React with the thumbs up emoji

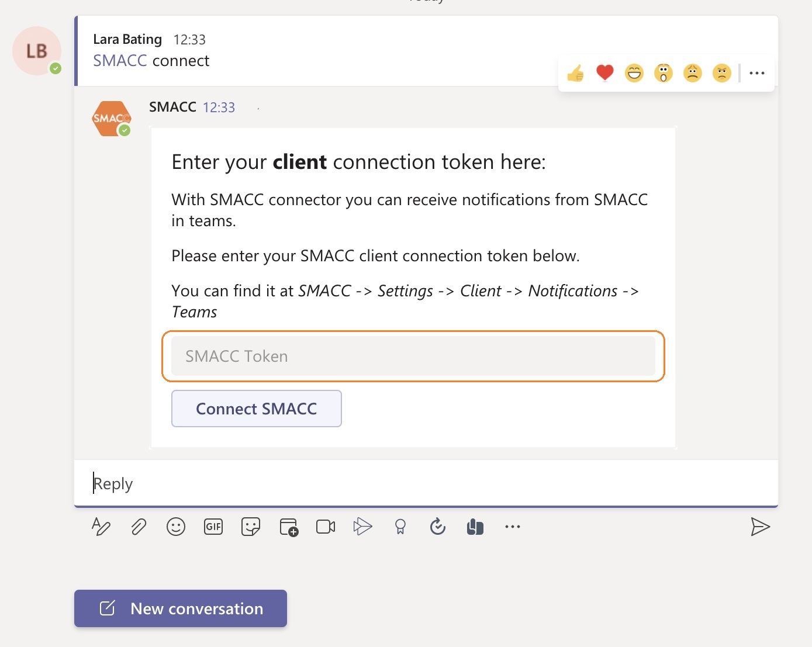coord(576,73)
